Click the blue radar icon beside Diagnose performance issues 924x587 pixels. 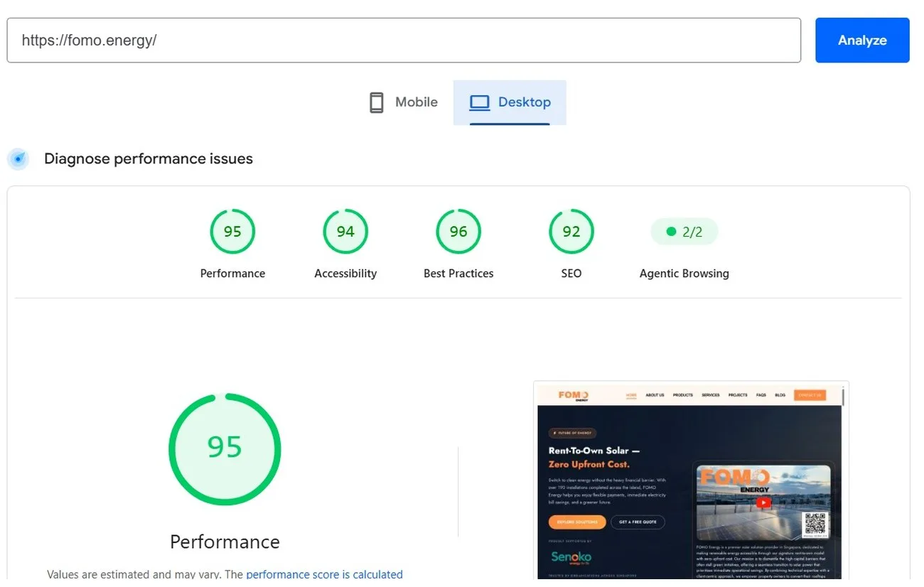(x=18, y=159)
